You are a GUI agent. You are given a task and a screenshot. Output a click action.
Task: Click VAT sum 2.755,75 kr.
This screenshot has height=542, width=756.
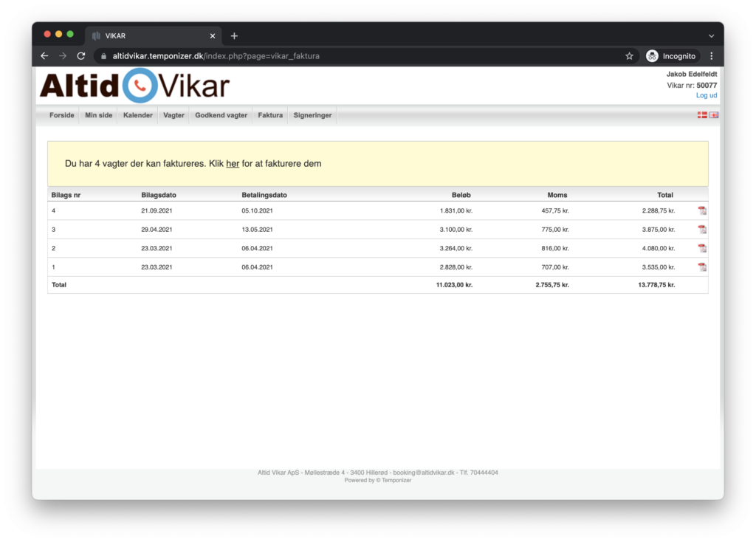552,285
